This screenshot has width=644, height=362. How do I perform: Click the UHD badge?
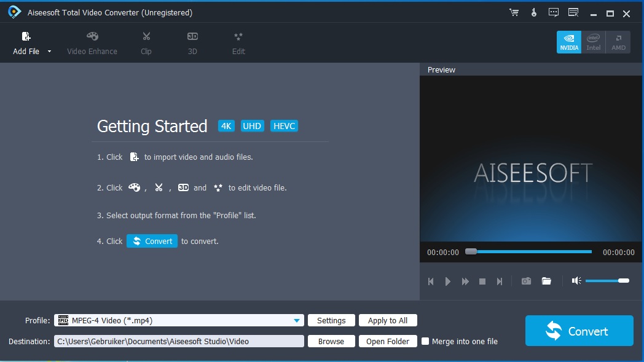pyautogui.click(x=252, y=126)
